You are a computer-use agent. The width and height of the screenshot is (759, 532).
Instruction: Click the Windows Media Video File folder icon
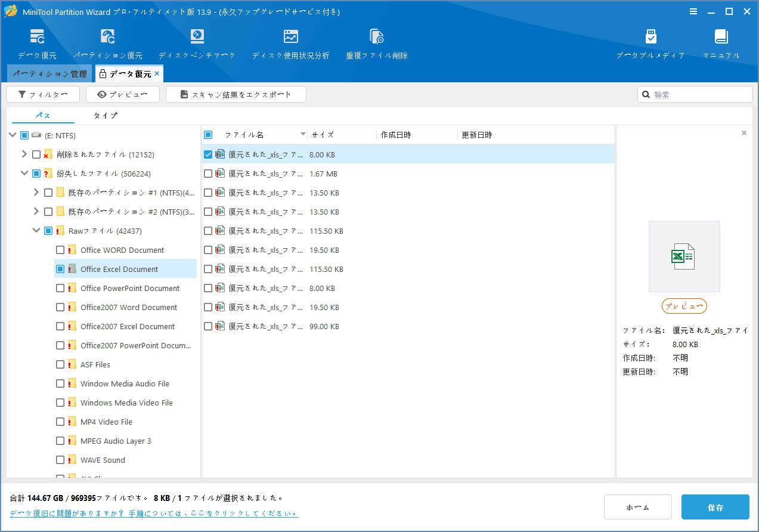point(72,403)
